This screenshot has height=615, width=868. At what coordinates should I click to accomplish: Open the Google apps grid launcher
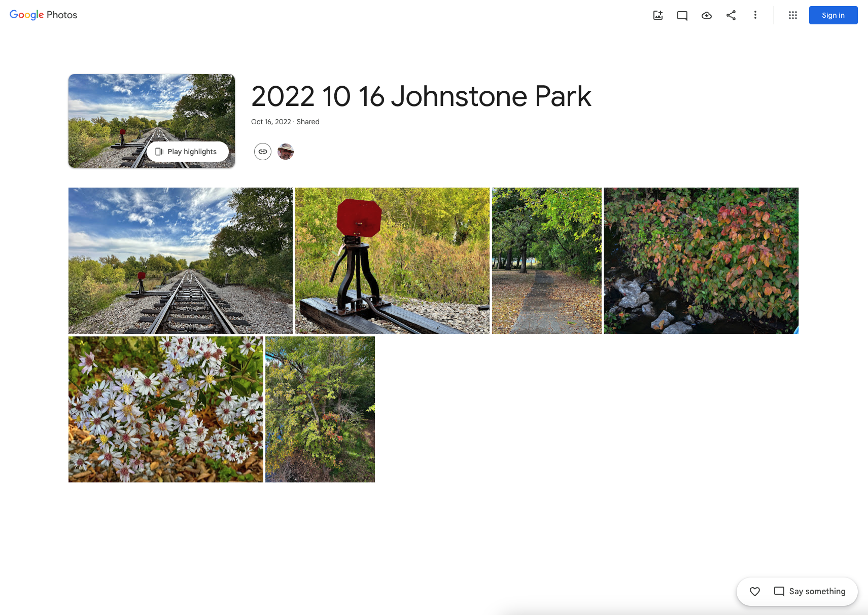(x=793, y=15)
